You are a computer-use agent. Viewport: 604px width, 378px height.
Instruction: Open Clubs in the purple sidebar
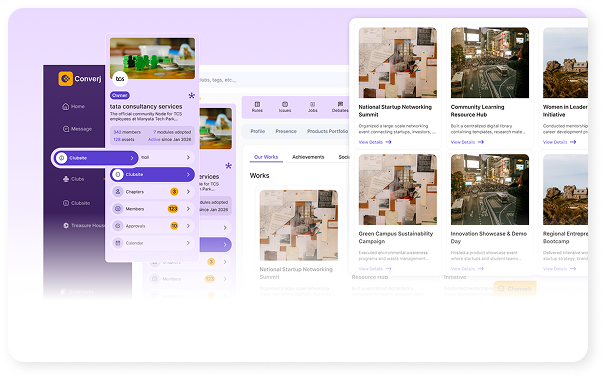click(73, 179)
